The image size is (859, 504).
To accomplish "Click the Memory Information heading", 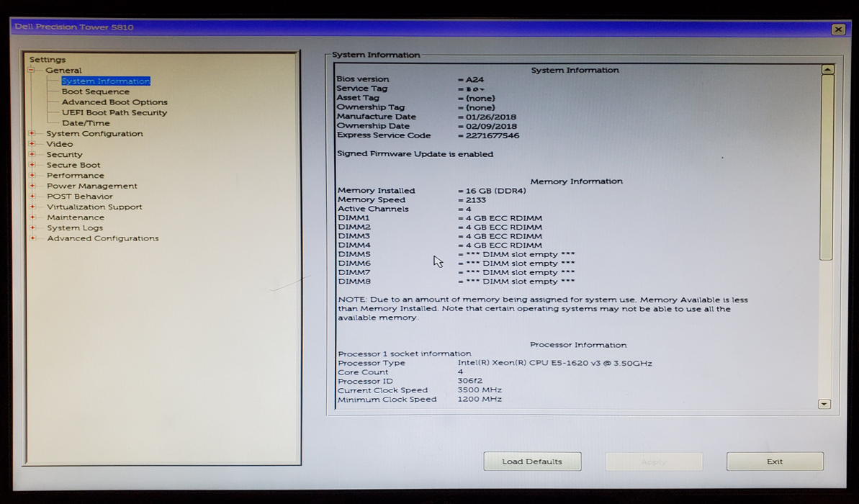I will [576, 181].
